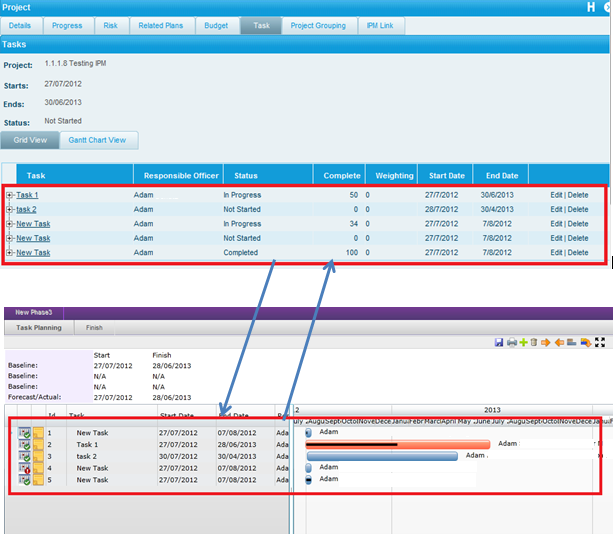Expand the Task 1 row in the grid

coord(9,195)
